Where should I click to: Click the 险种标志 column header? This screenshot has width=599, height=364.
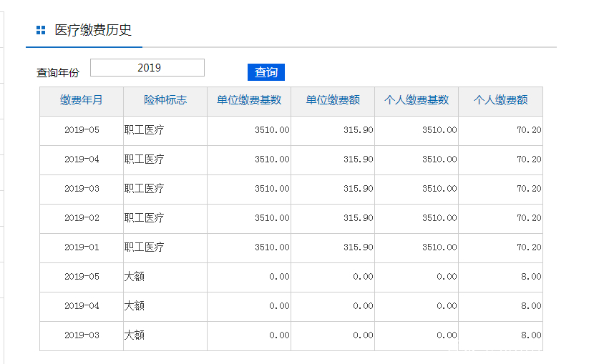click(165, 100)
